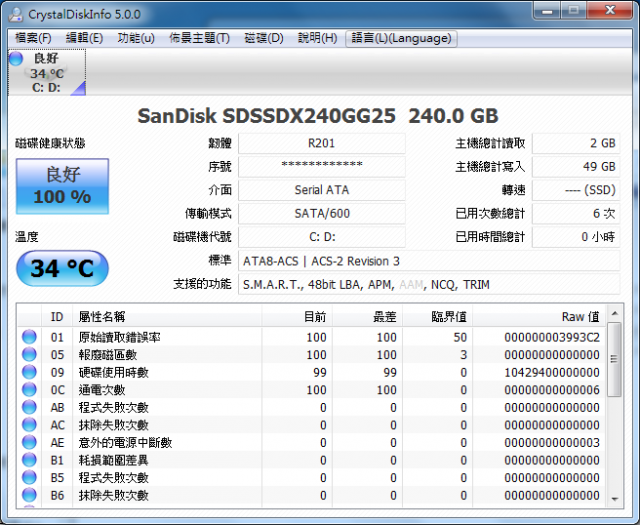Image resolution: width=640 pixels, height=525 pixels.
Task: Click the host writes value 49 GB
Action: click(x=576, y=167)
